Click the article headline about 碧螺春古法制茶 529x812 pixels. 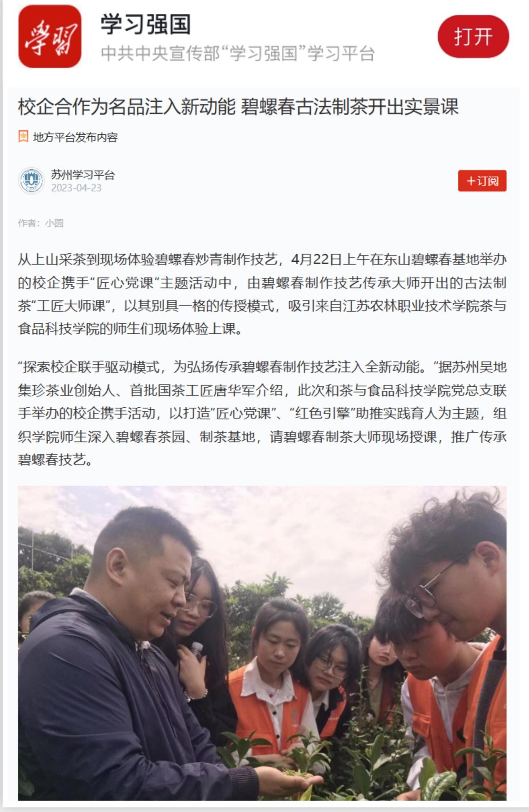[x=238, y=107]
